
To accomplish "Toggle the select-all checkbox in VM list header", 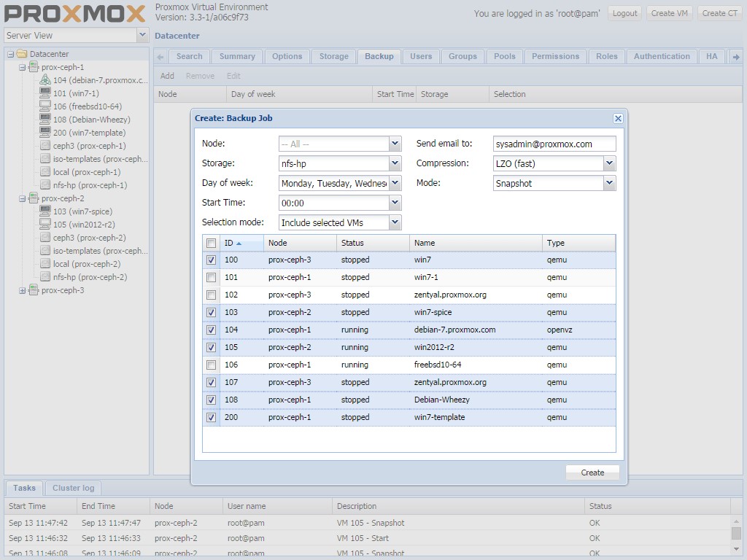I will click(x=211, y=243).
